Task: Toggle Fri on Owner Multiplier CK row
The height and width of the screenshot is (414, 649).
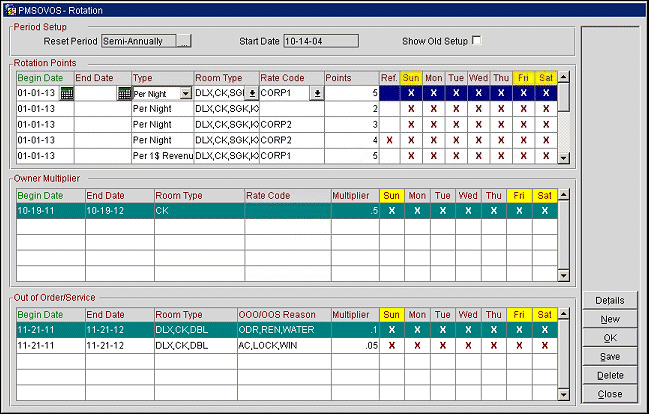Action: coord(521,211)
